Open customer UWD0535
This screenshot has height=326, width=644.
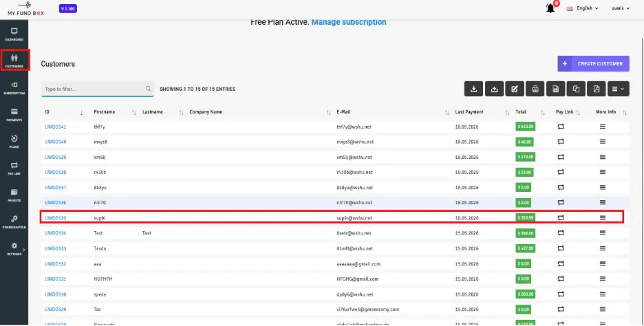tap(56, 218)
